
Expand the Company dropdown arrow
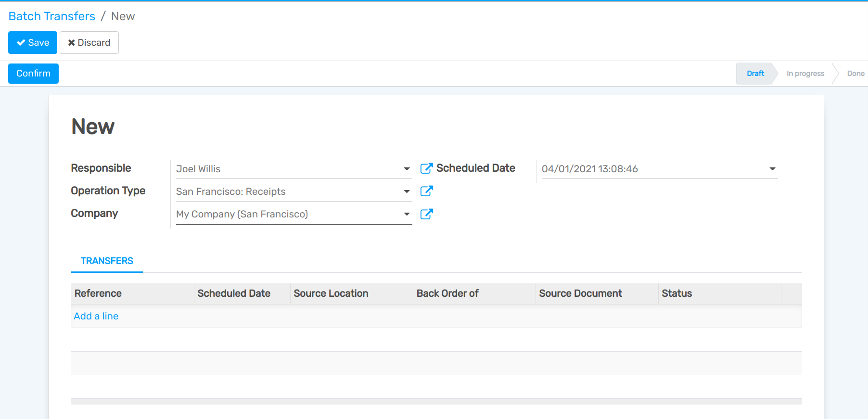(407, 214)
